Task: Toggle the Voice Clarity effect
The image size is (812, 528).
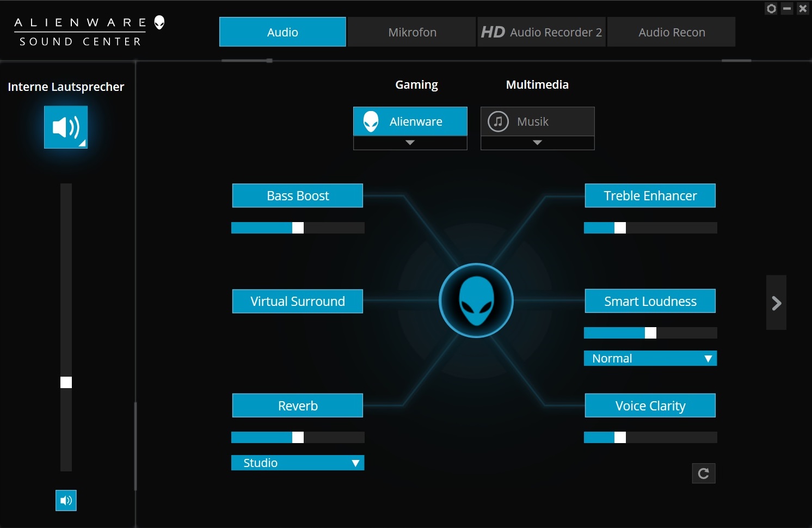Action: click(x=650, y=406)
